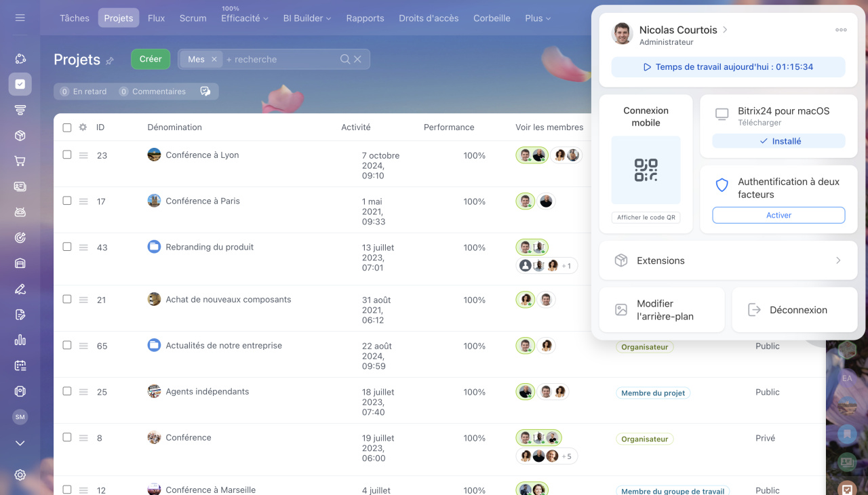Open the bar chart icon in sidebar

point(20,340)
